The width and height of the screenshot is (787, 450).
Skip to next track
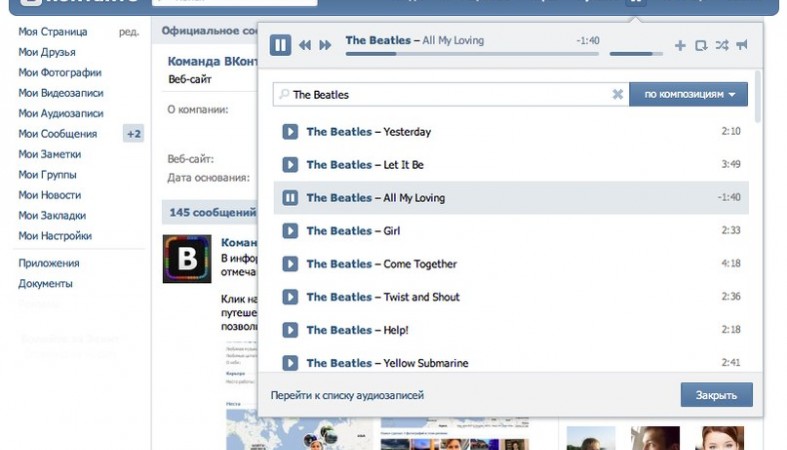tap(325, 45)
